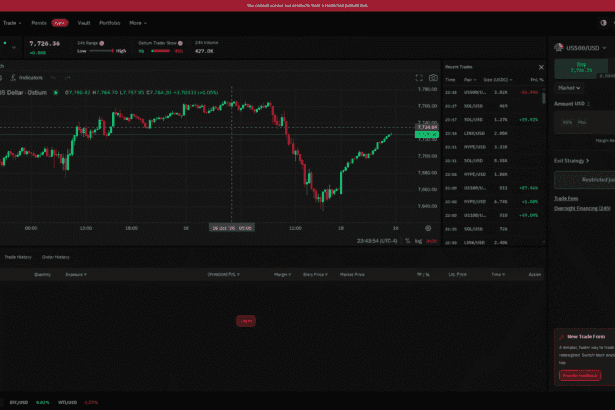Toggle percent scale on the chart

408,241
